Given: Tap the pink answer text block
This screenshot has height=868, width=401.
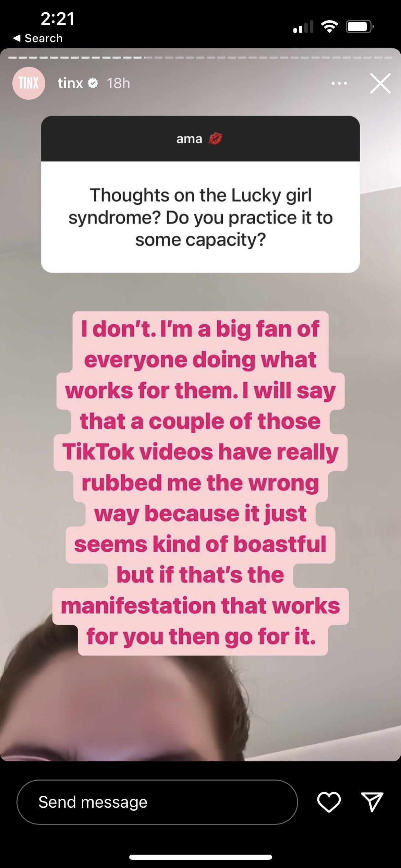Looking at the screenshot, I should tap(200, 483).
